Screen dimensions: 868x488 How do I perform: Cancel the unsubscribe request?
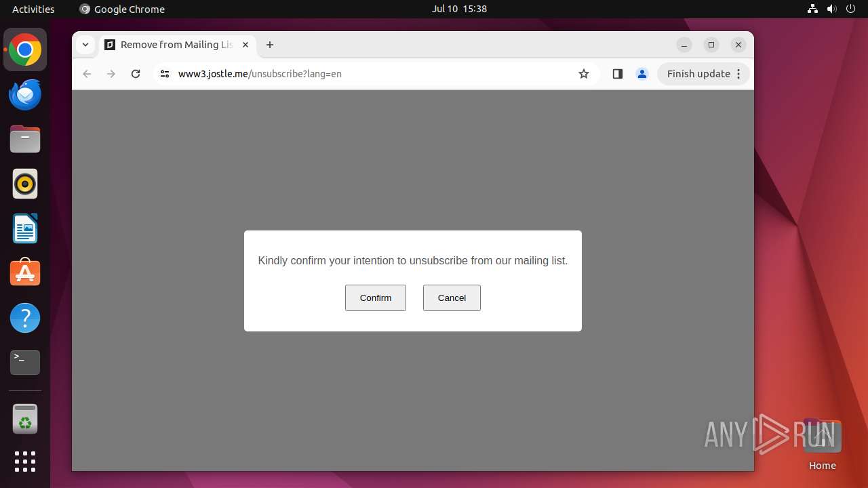[x=452, y=298]
